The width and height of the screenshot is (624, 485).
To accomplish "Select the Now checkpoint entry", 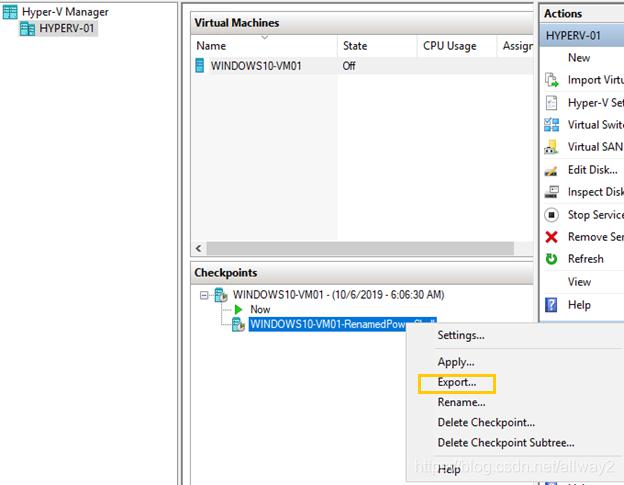I will [259, 310].
